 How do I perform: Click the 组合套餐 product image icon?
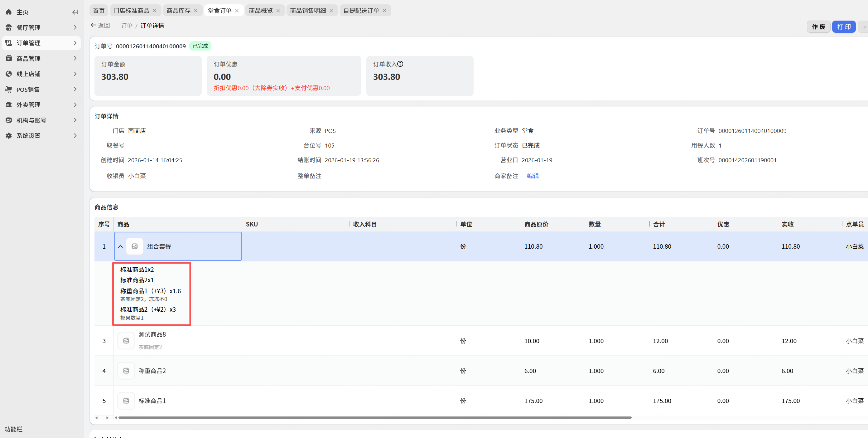coord(134,246)
